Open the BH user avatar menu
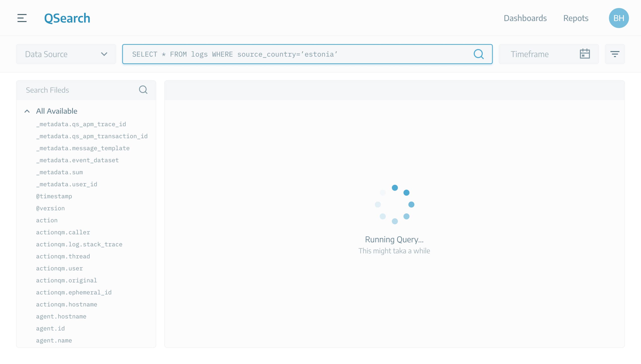Viewport: 641px width, 364px height. [619, 18]
